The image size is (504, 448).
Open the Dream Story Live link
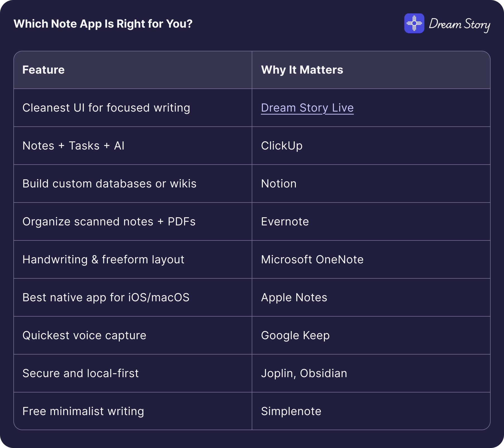click(307, 108)
